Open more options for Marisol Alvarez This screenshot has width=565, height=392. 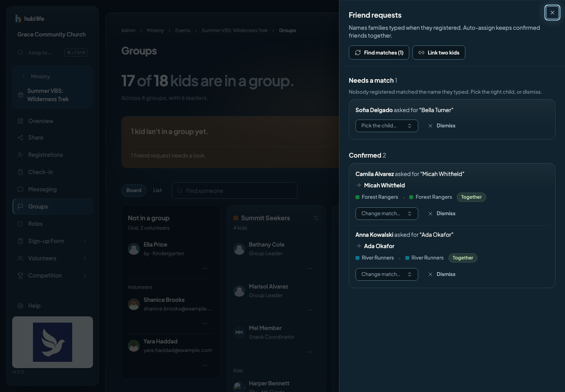(310, 310)
